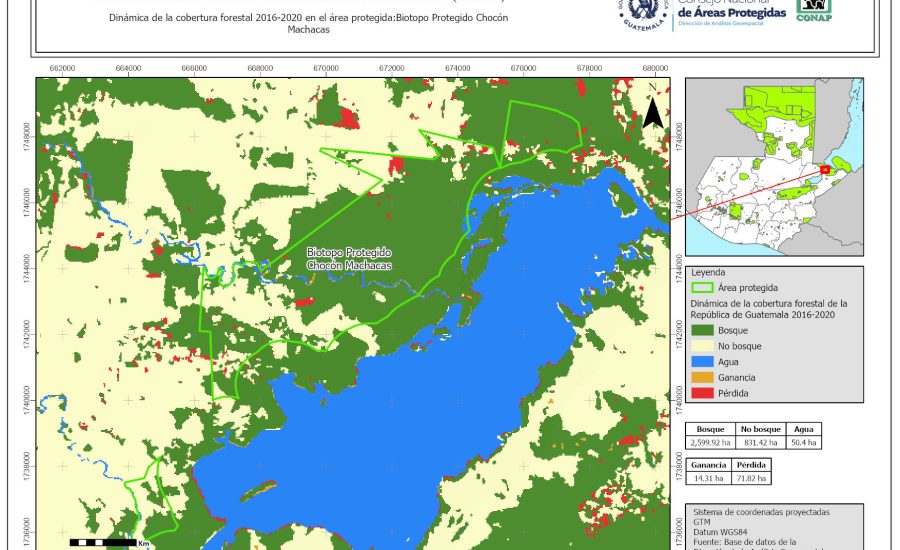Image resolution: width=900 pixels, height=550 pixels.
Task: Click the CONAP logo
Action: (x=812, y=11)
